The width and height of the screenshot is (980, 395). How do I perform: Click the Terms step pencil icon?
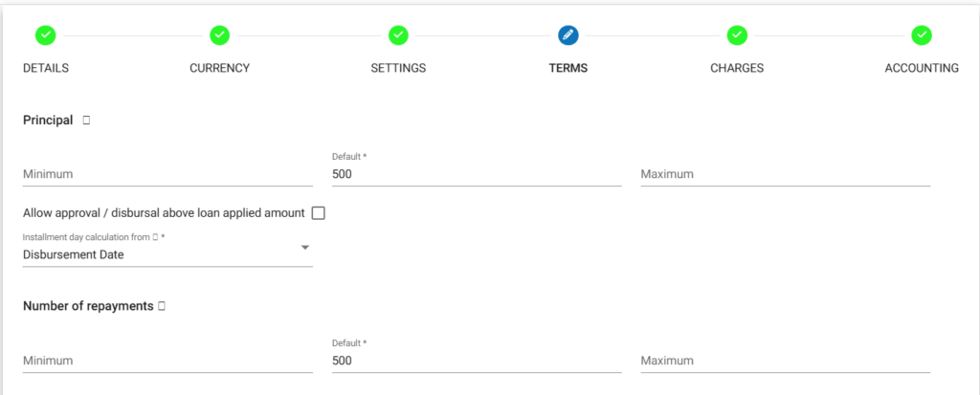click(x=568, y=35)
